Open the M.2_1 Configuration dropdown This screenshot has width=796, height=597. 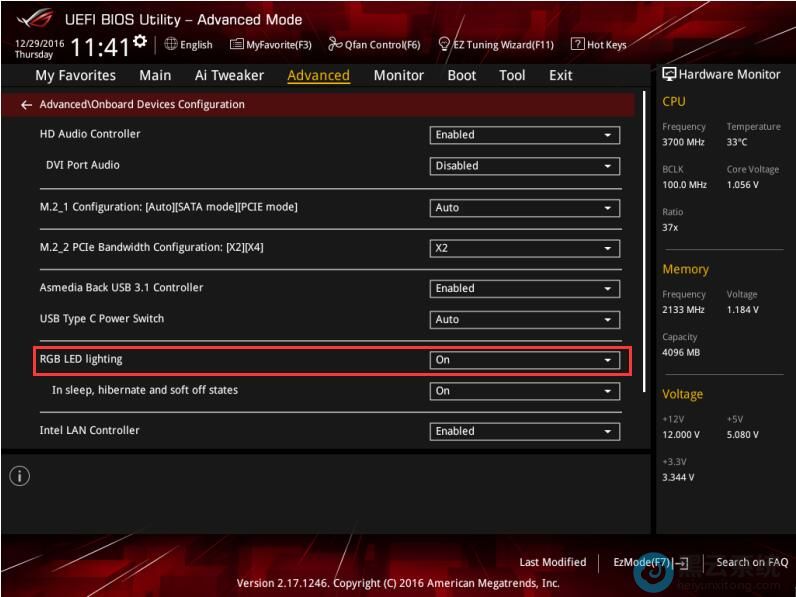tap(524, 208)
